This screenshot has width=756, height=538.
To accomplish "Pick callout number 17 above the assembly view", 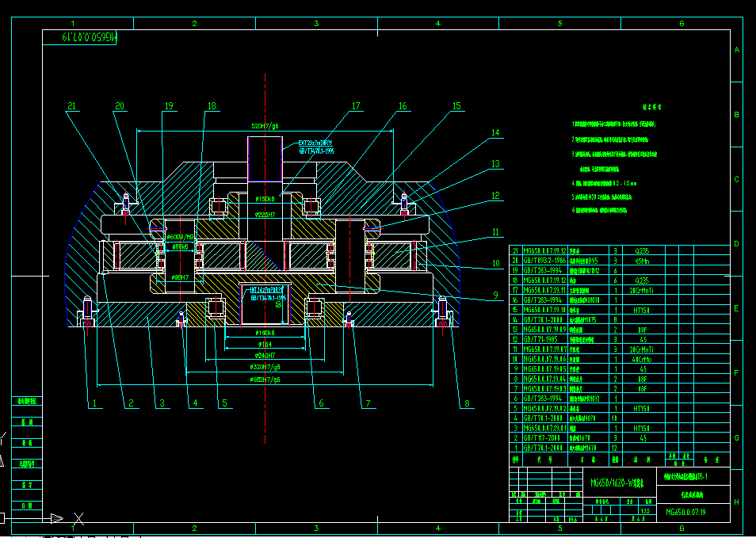I will coord(356,106).
